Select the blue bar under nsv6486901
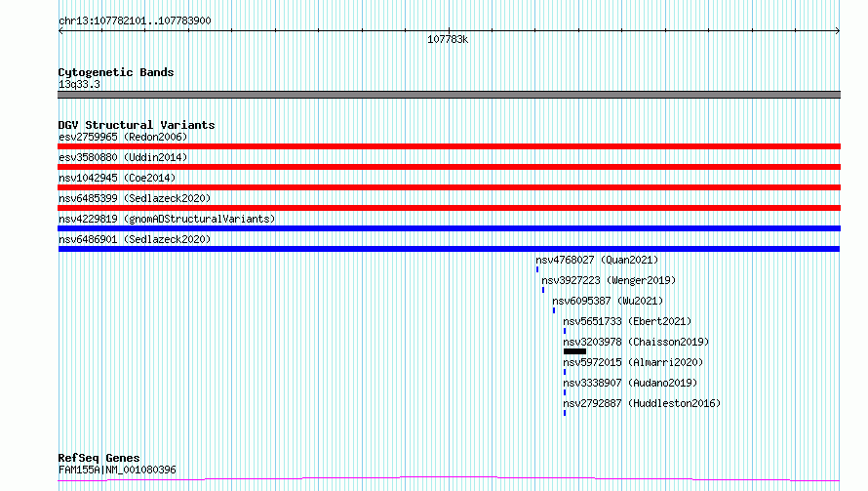Image resolution: width=868 pixels, height=491 pixels. (449, 249)
